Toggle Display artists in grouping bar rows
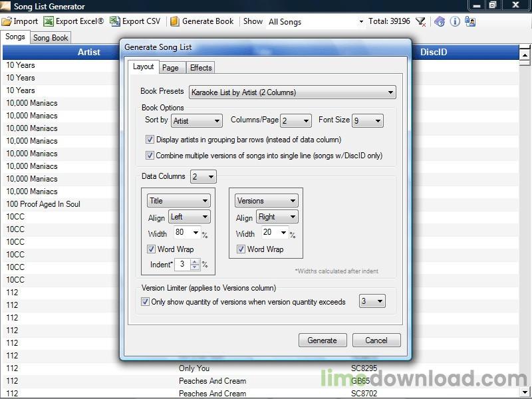Viewport: 532px width, 399px height. click(x=150, y=140)
